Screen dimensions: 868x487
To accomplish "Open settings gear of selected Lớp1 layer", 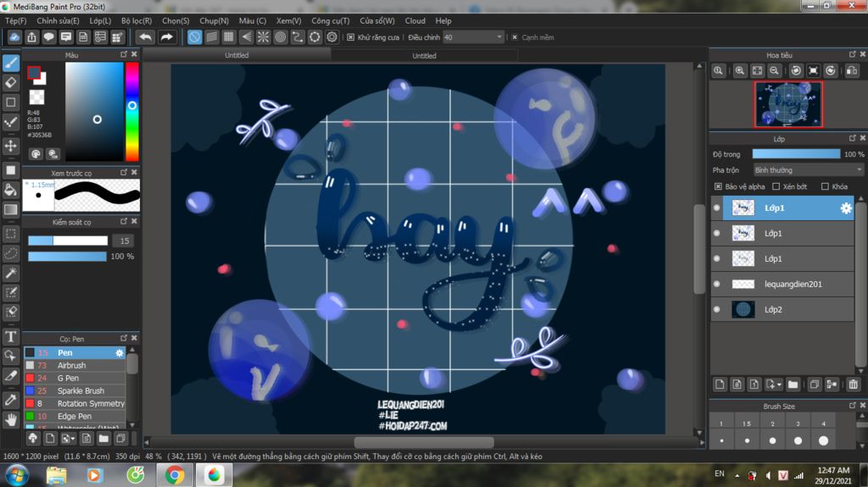I will pyautogui.click(x=846, y=208).
